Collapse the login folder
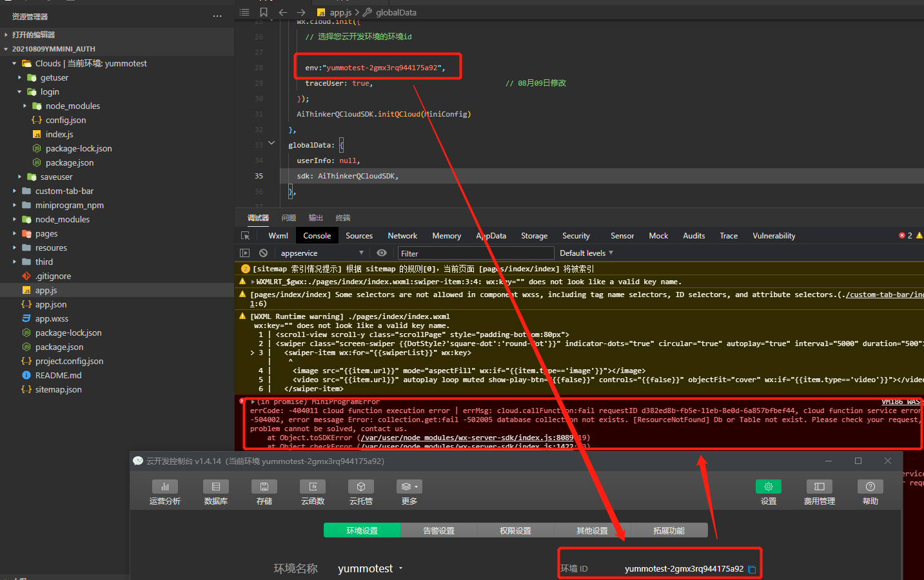The height and width of the screenshot is (580, 924). pos(19,92)
